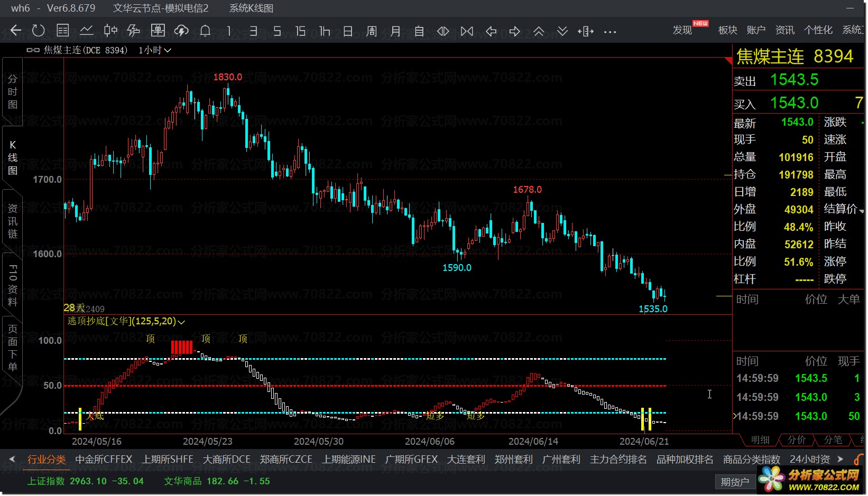This screenshot has width=868, height=496.
Task: Select the 上期所SHFE tab
Action: pyautogui.click(x=168, y=460)
